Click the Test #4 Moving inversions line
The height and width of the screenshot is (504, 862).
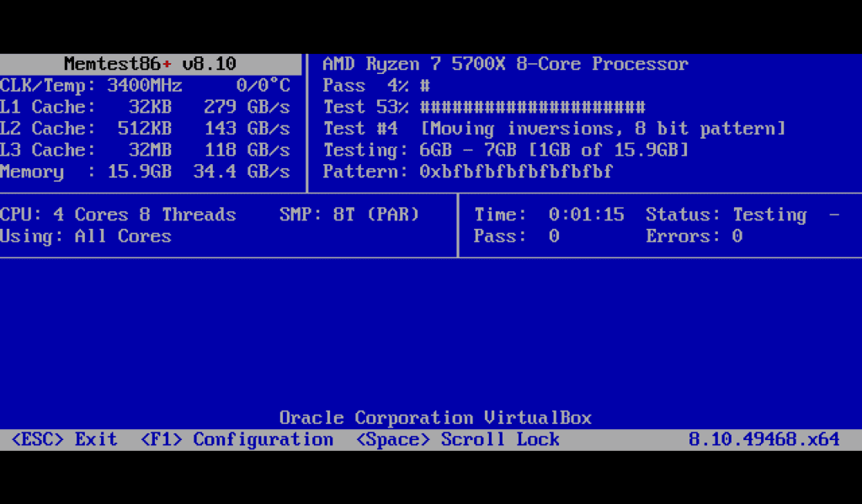tap(554, 129)
